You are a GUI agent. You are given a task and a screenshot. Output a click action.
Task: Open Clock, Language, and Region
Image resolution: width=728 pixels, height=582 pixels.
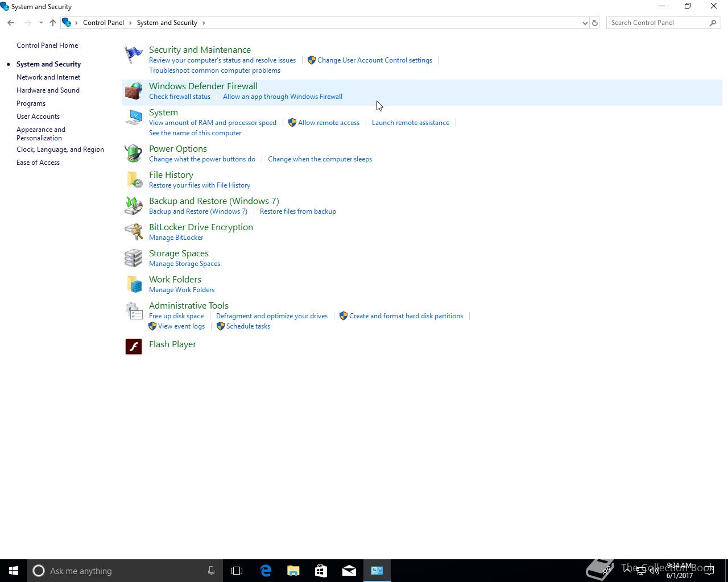pyautogui.click(x=60, y=149)
